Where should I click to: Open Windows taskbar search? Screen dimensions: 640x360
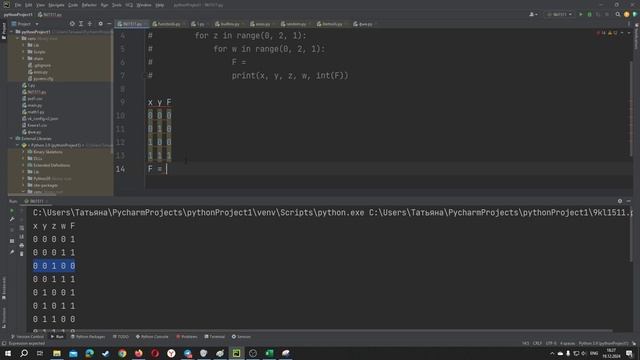click(24, 353)
